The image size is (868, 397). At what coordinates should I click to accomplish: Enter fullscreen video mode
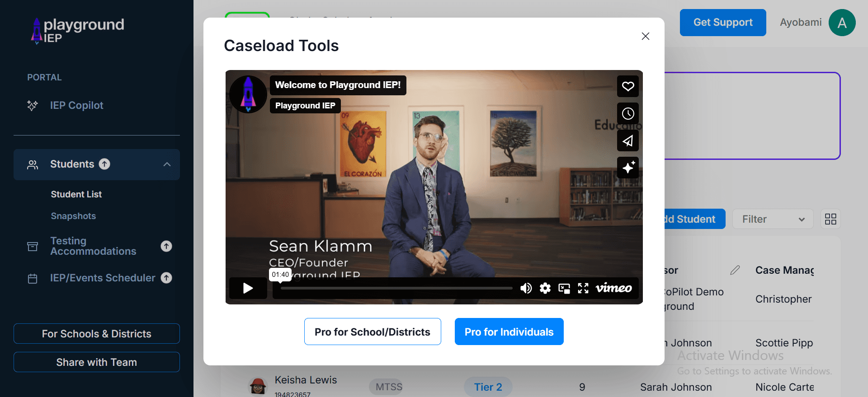(583, 288)
